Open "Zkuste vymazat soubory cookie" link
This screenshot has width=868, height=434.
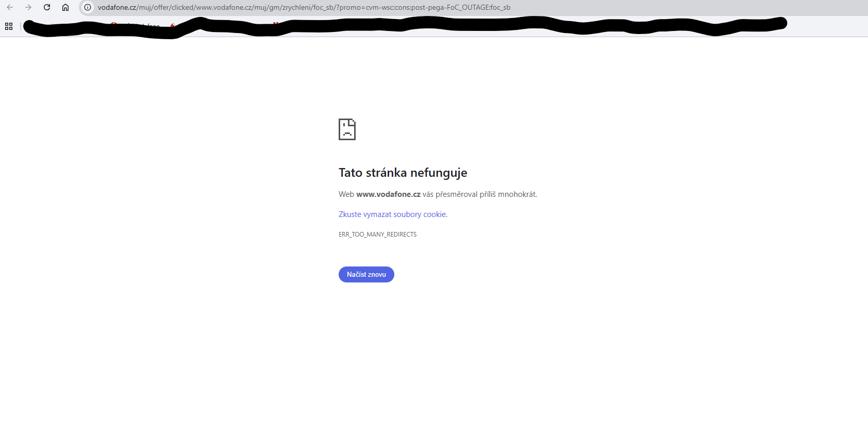click(393, 214)
